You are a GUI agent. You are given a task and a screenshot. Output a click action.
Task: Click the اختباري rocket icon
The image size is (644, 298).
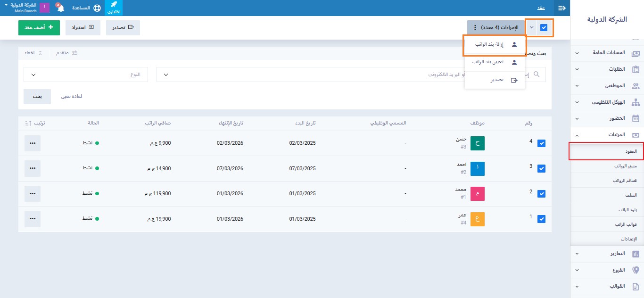click(113, 8)
